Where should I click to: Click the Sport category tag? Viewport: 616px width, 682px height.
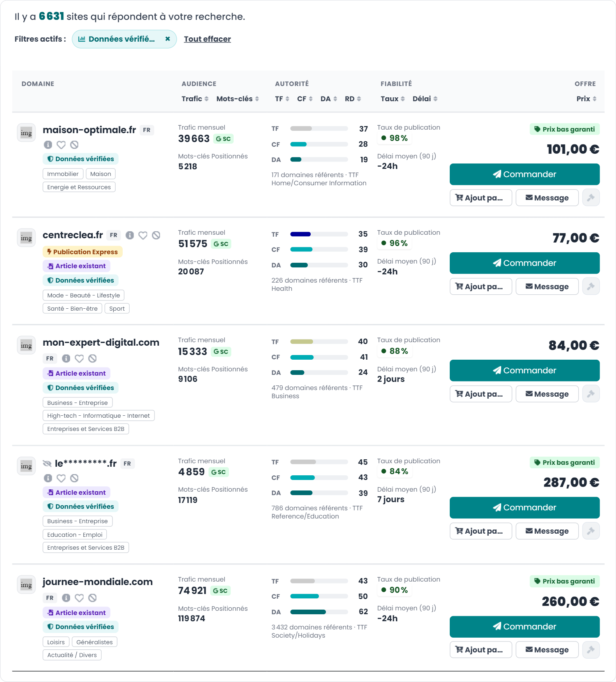(x=117, y=309)
